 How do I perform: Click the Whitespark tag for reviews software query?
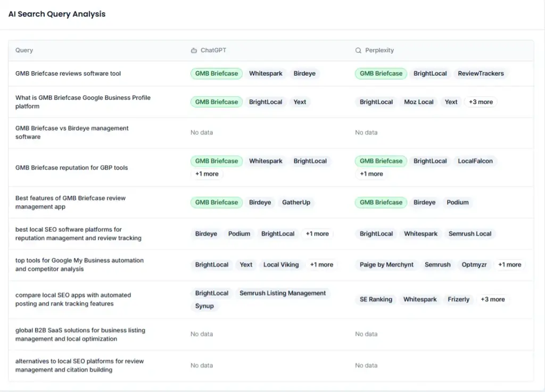point(266,73)
